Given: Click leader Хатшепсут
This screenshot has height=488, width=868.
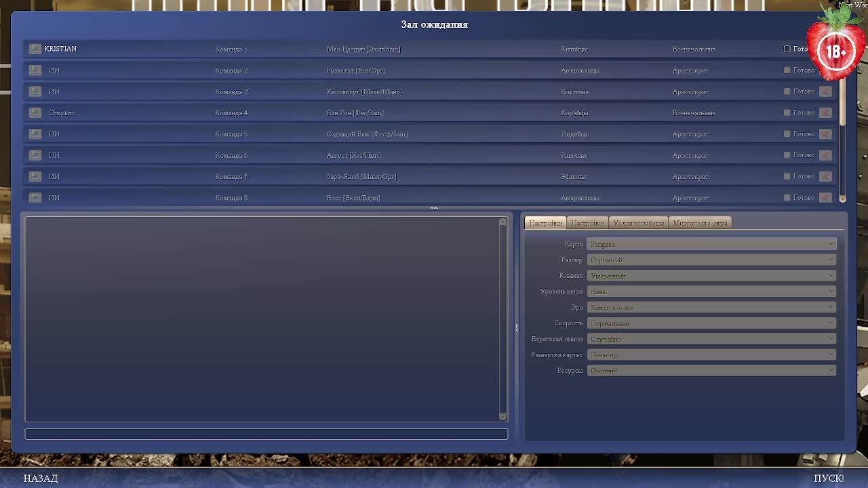Looking at the screenshot, I should (364, 91).
